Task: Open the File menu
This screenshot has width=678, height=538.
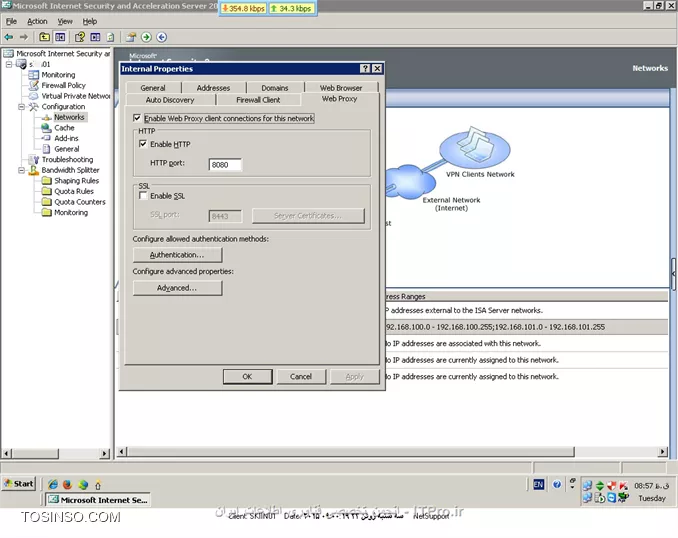Action: 11,21
